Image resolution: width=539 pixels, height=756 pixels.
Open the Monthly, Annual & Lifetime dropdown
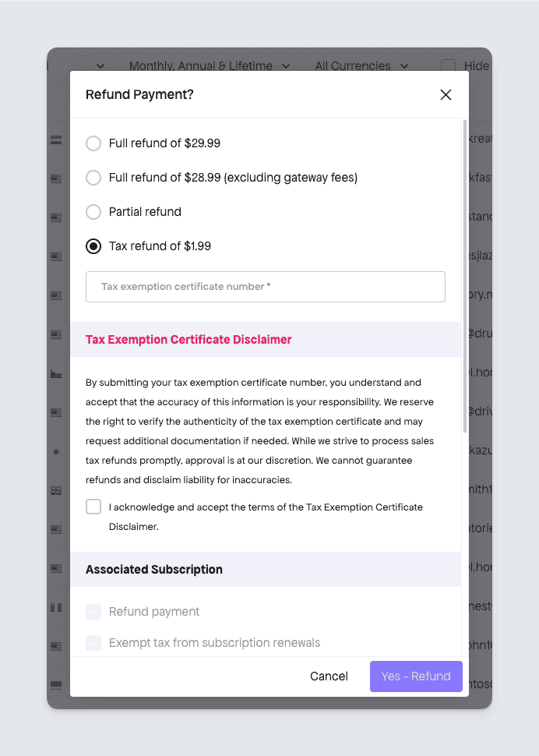point(210,65)
